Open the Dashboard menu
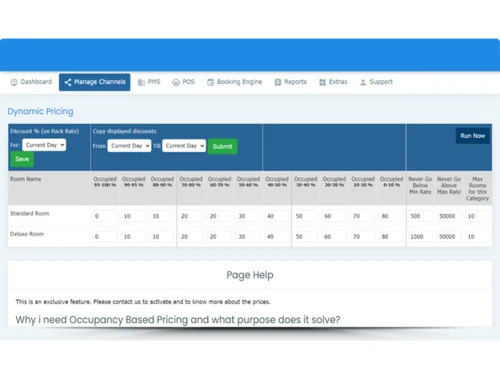The width and height of the screenshot is (500, 375). pyautogui.click(x=31, y=82)
